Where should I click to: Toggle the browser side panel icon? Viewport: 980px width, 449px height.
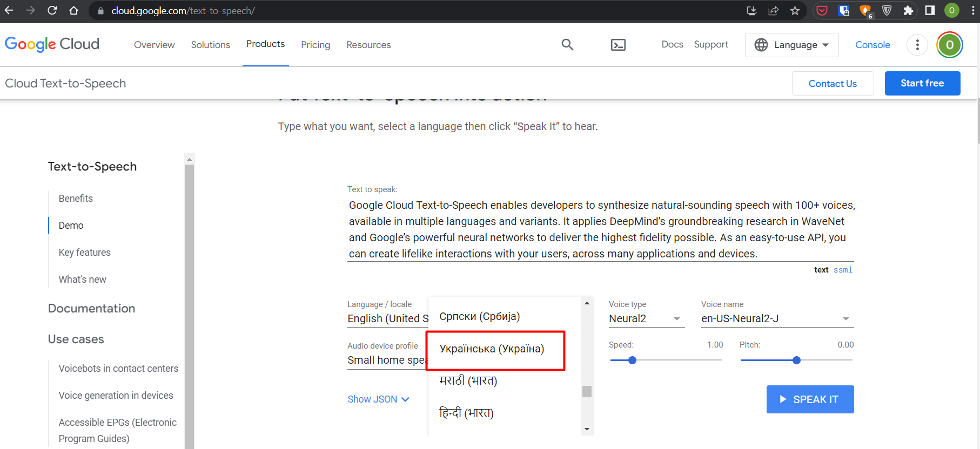coord(930,11)
